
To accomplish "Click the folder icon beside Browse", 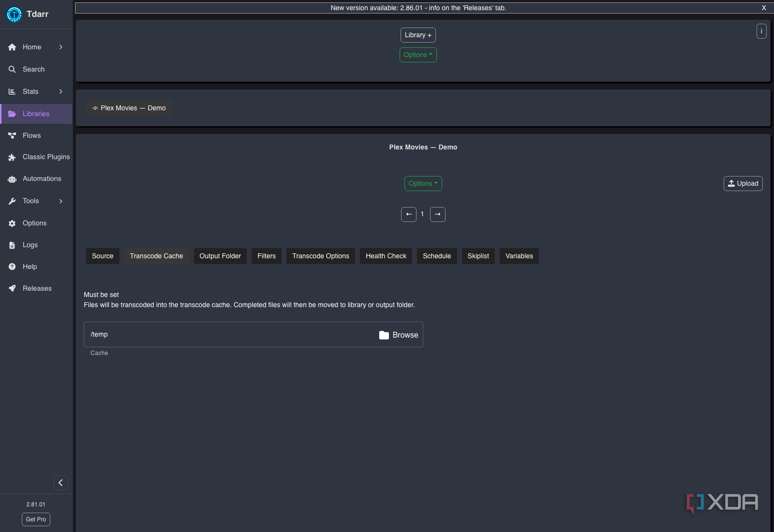I will point(384,335).
